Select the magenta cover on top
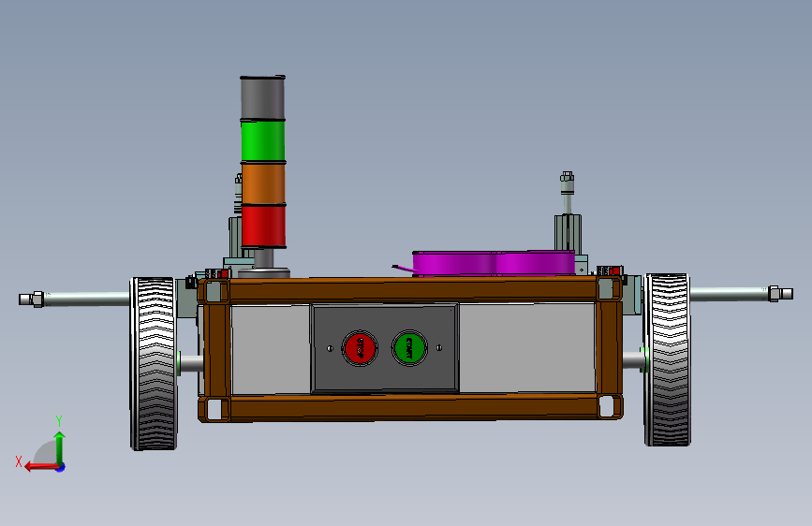 494,263
